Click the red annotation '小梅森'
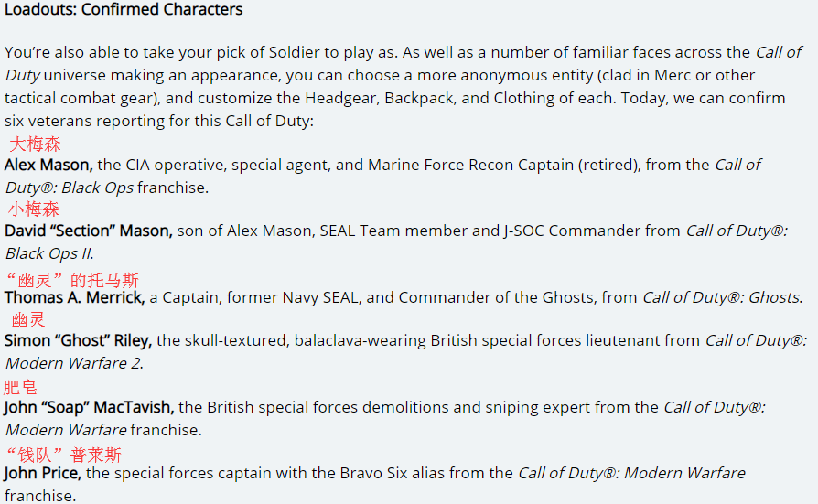The width and height of the screenshot is (818, 504). (x=33, y=209)
